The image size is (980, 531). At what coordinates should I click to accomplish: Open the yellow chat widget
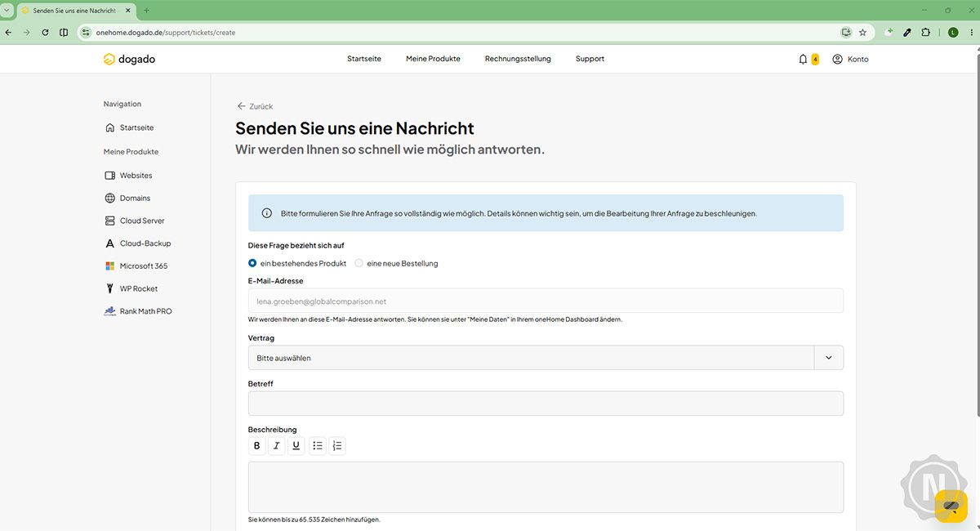[x=951, y=506]
